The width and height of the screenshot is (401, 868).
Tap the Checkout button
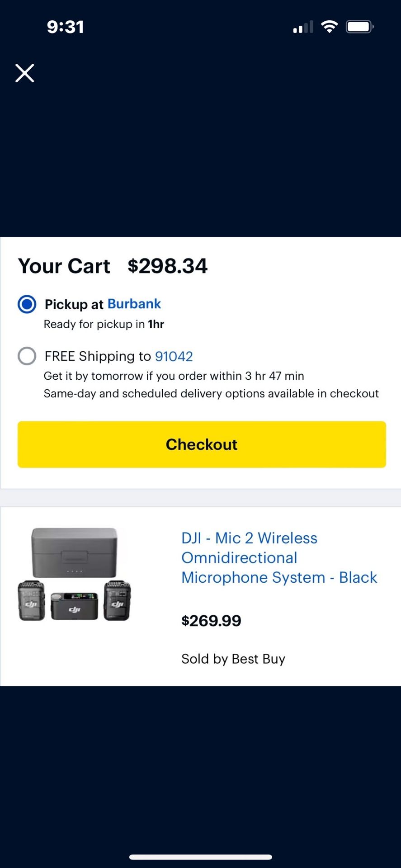coord(201,444)
